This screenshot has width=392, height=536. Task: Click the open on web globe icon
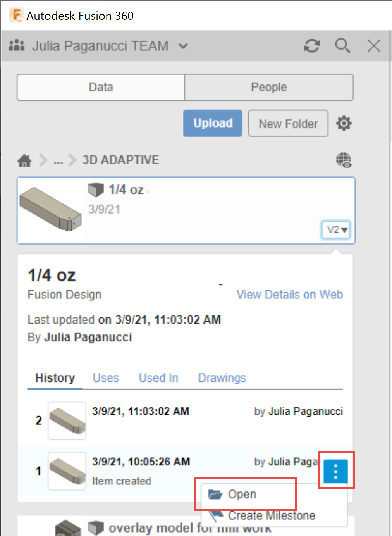(x=344, y=160)
